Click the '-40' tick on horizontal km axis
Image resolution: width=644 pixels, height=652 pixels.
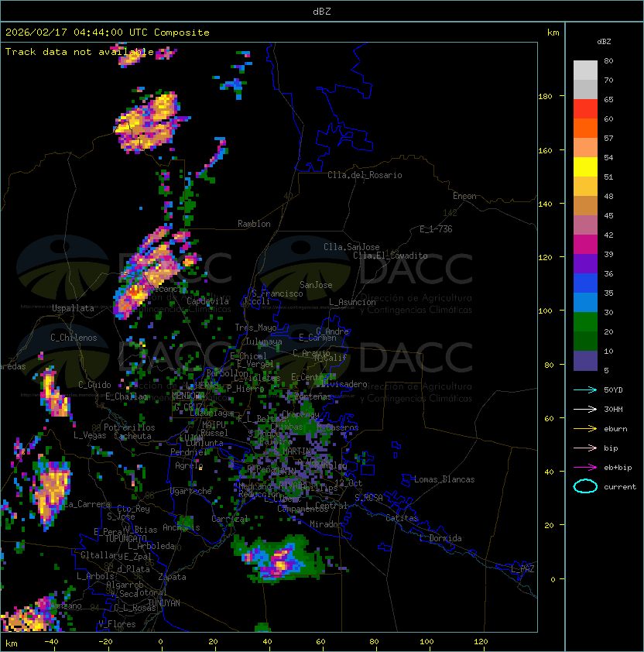coord(51,642)
